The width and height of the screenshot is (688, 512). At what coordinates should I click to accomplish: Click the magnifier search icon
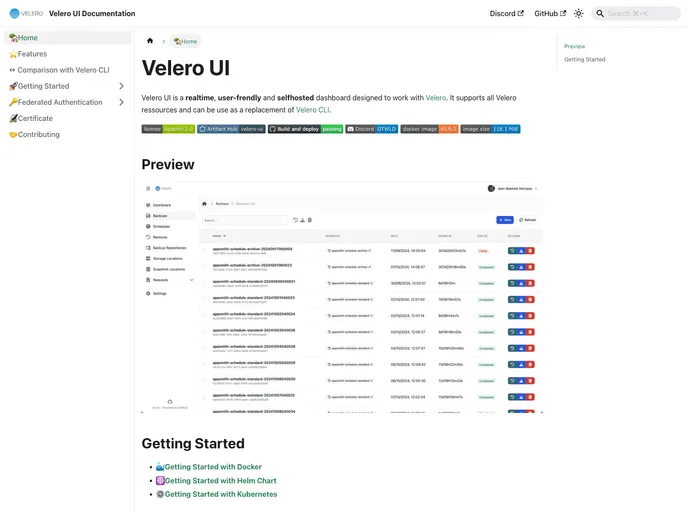600,14
